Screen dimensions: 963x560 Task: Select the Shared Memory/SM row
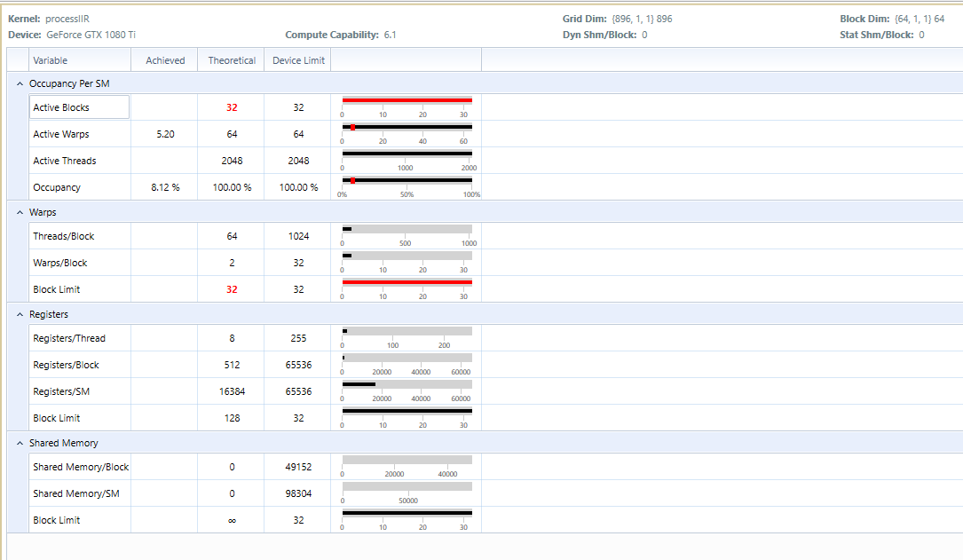79,493
